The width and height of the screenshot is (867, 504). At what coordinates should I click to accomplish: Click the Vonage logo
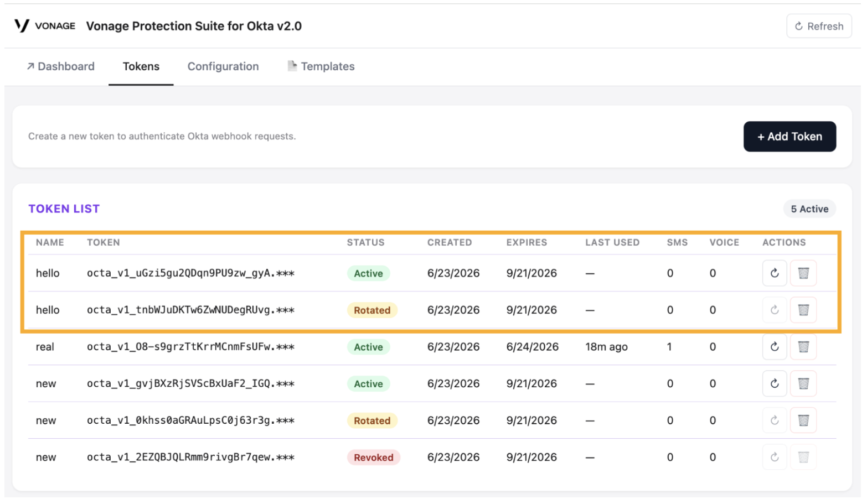pyautogui.click(x=45, y=26)
